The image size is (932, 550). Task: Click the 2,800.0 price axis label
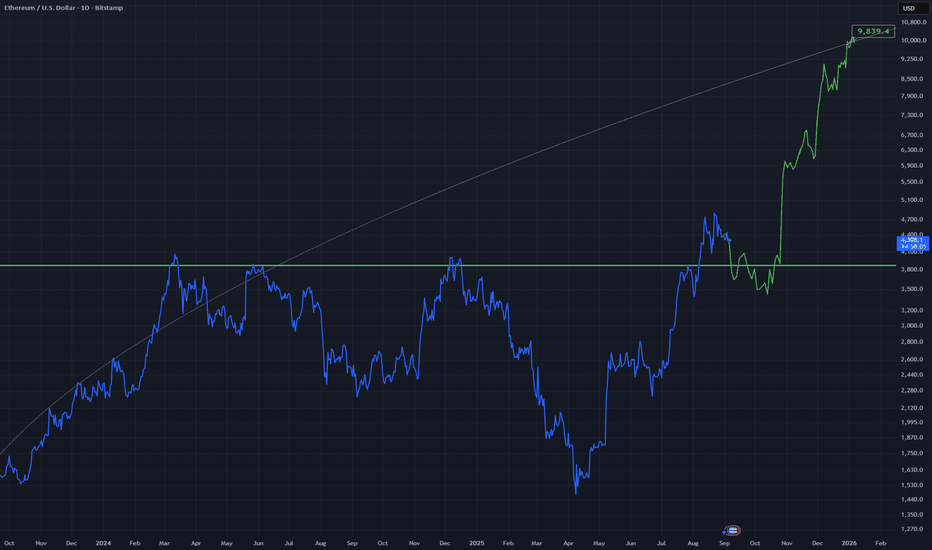(912, 342)
